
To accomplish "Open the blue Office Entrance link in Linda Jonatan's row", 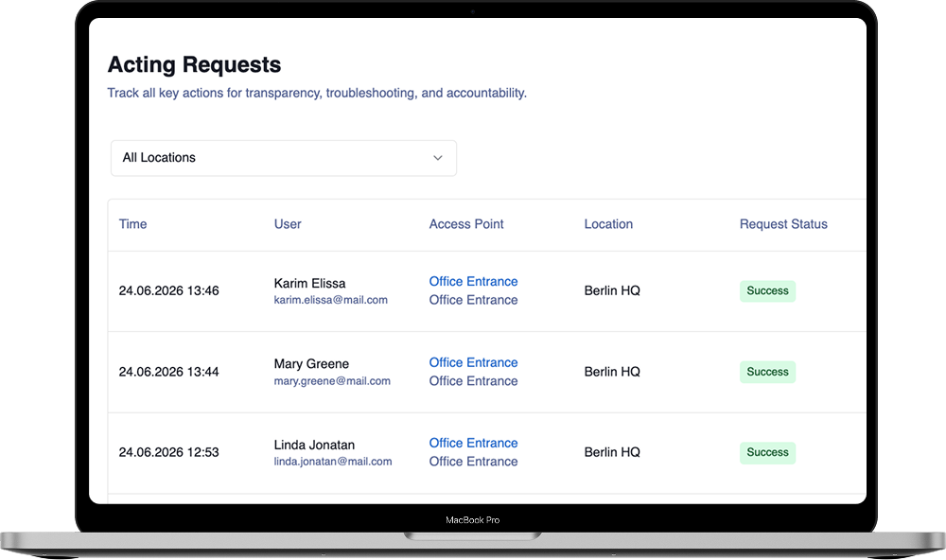I will 474,443.
